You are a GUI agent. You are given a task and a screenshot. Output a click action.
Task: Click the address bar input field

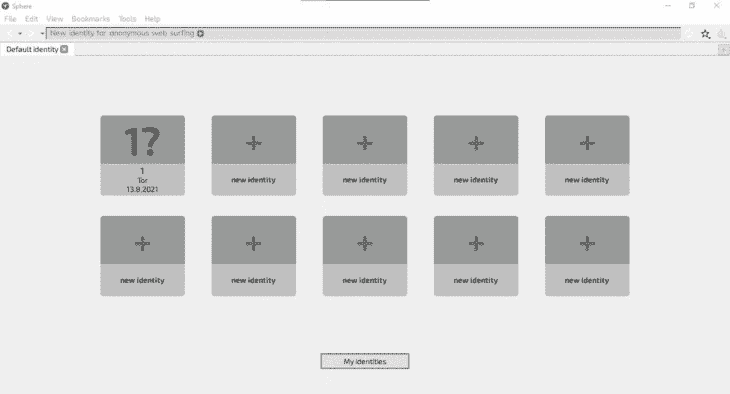[x=363, y=34]
